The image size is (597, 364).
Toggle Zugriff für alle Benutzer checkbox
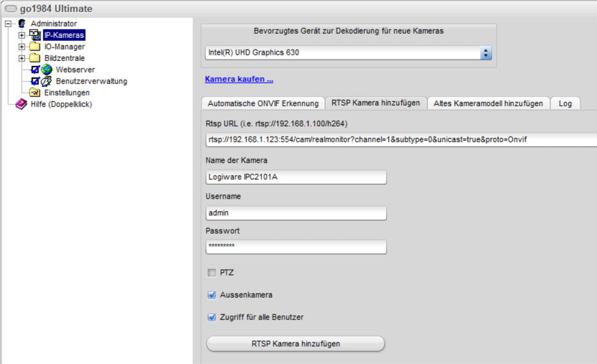[x=211, y=317]
